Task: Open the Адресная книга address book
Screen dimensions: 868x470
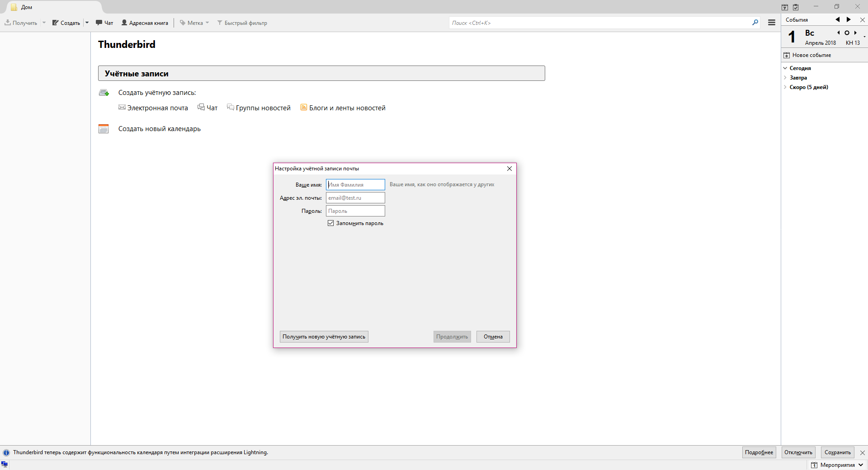Action: coord(145,23)
